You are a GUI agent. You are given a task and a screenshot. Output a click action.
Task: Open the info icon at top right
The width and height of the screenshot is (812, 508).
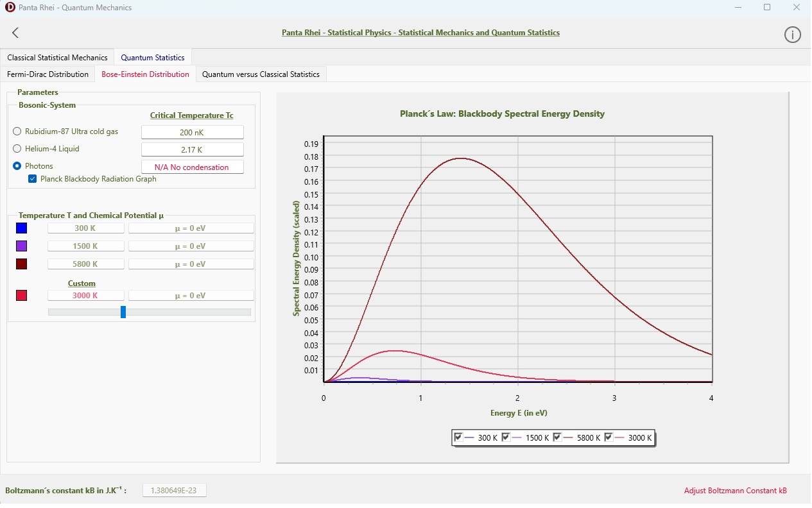[x=793, y=35]
